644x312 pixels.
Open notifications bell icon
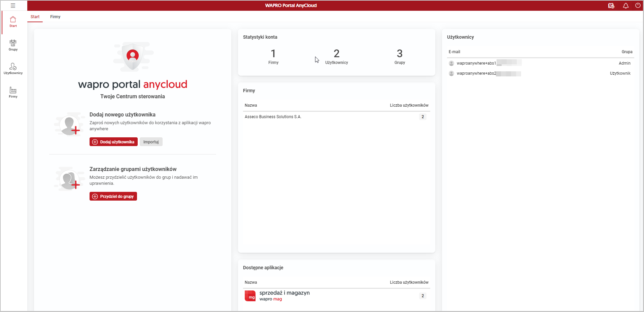625,5
